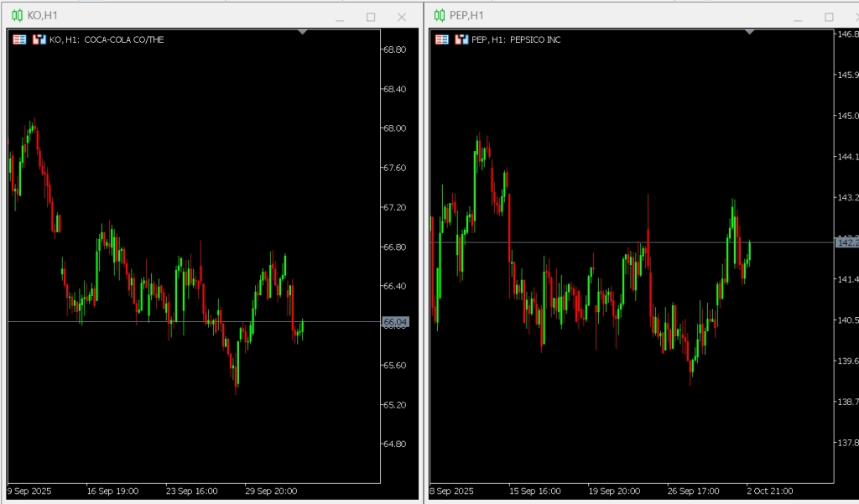Image resolution: width=859 pixels, height=504 pixels.
Task: Open Depth of Market icon on PEP chart
Action: click(461, 39)
